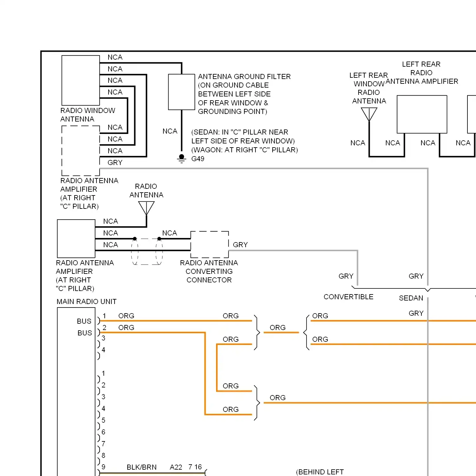Click the A22 reference label
The width and height of the screenshot is (476, 476).
tap(176, 467)
